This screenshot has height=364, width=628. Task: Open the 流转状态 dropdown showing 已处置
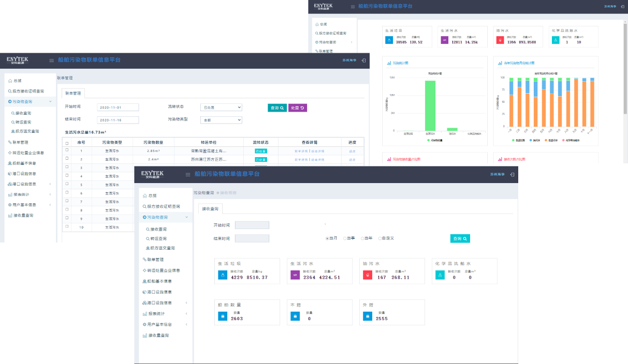[x=222, y=107]
